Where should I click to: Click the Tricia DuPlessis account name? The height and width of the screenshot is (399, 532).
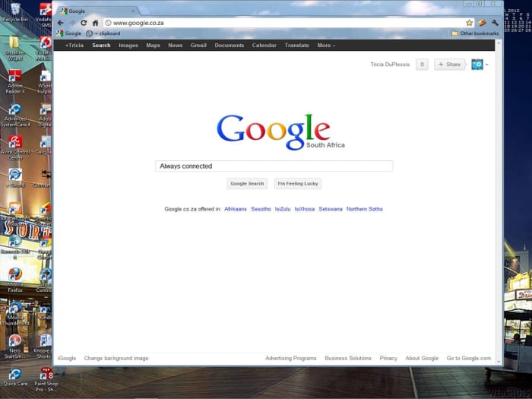[390, 64]
